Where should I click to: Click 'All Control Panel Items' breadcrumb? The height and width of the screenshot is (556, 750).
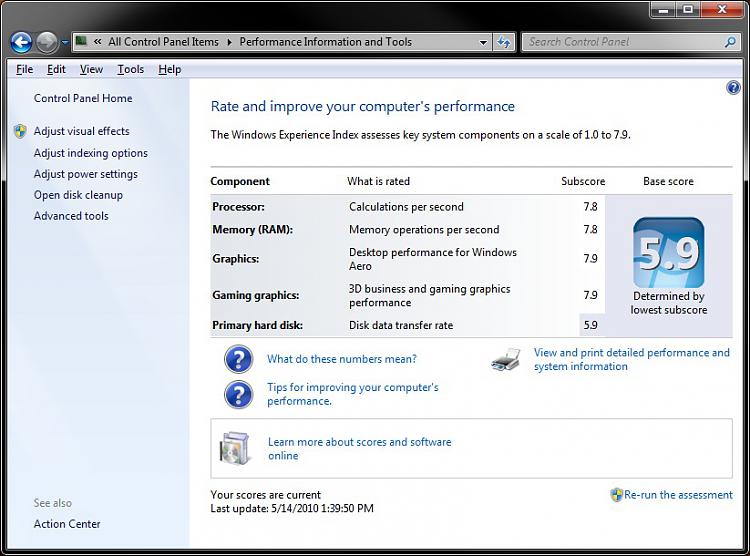click(x=163, y=42)
